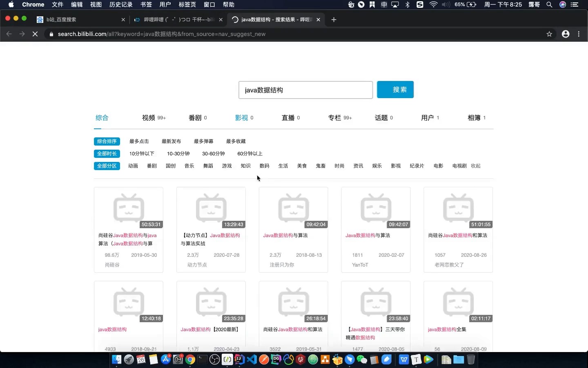Screen dimensions: 588x368
Task: Click the browser address bar URL
Action: point(162,34)
